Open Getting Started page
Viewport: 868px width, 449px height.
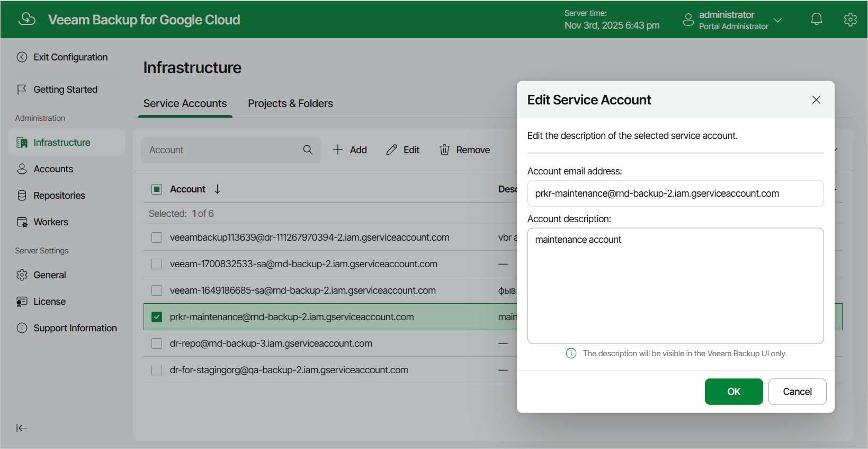[65, 90]
